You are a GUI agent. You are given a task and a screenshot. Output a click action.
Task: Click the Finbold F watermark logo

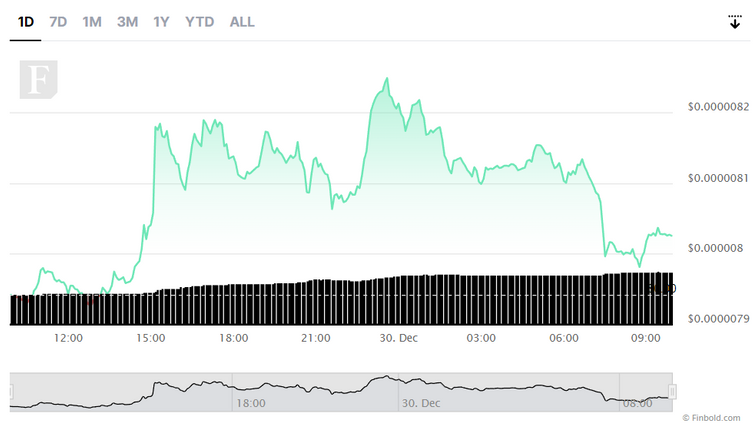click(x=38, y=80)
